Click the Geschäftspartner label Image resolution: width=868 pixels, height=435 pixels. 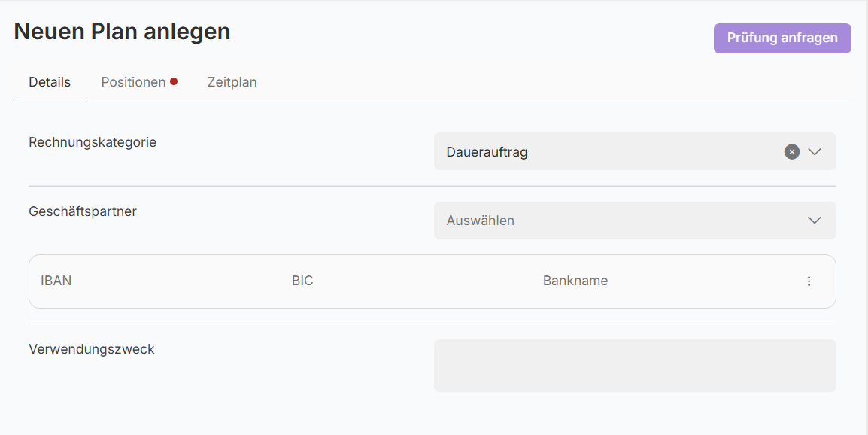coord(83,211)
